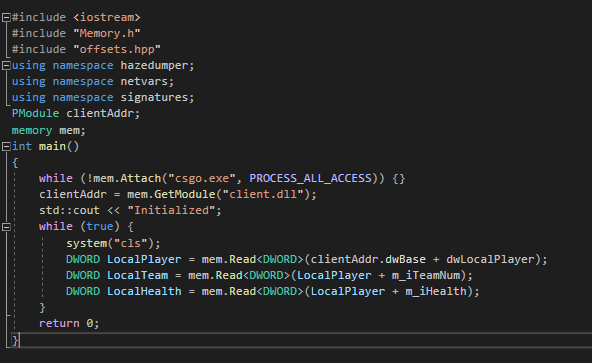Click m_iHealth offset identifier
This screenshot has width=592, height=363.
(436, 291)
